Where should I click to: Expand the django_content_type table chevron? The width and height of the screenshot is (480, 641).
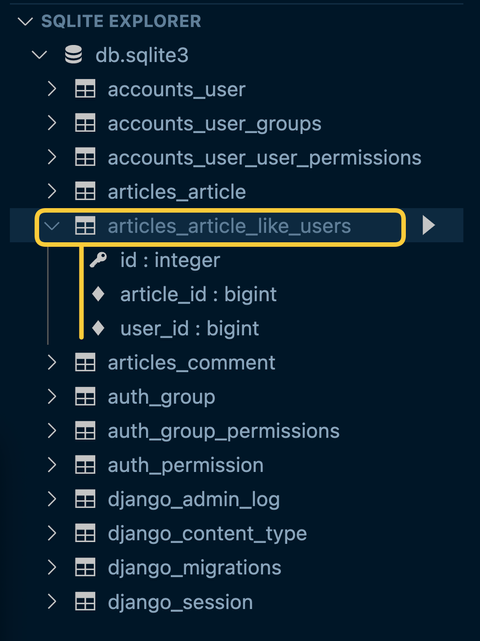tap(52, 533)
